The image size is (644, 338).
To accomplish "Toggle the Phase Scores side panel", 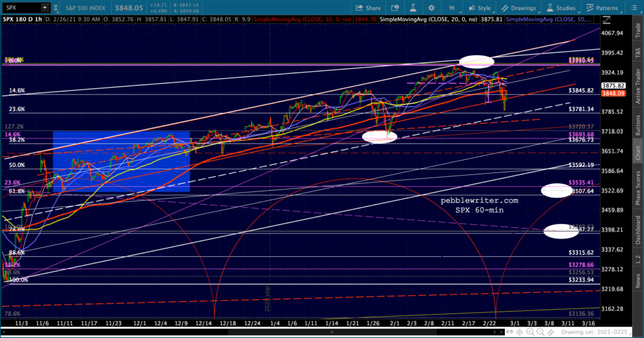I will click(x=638, y=186).
